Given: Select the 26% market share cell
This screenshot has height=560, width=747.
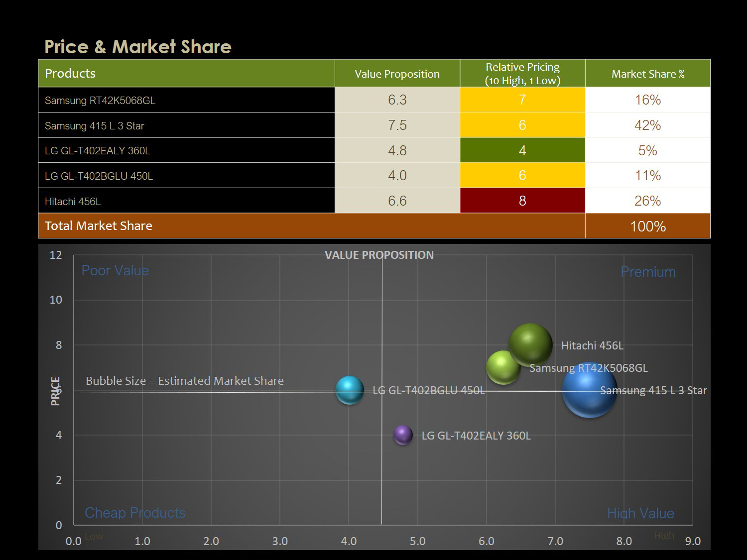Looking at the screenshot, I should click(x=648, y=201).
